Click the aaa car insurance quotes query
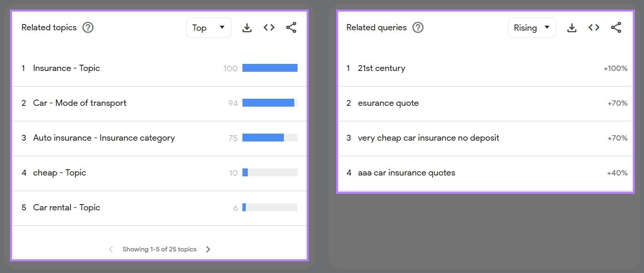Image resolution: width=644 pixels, height=273 pixels. pyautogui.click(x=406, y=173)
